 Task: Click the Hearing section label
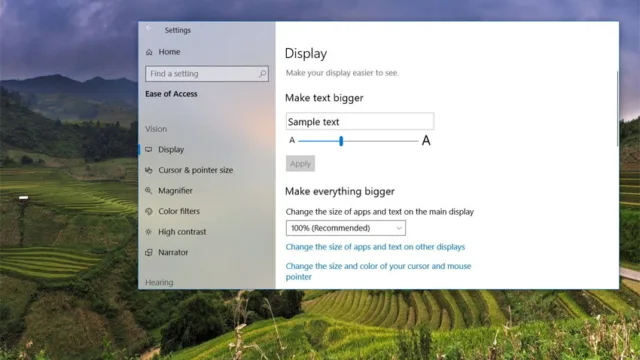(x=159, y=282)
